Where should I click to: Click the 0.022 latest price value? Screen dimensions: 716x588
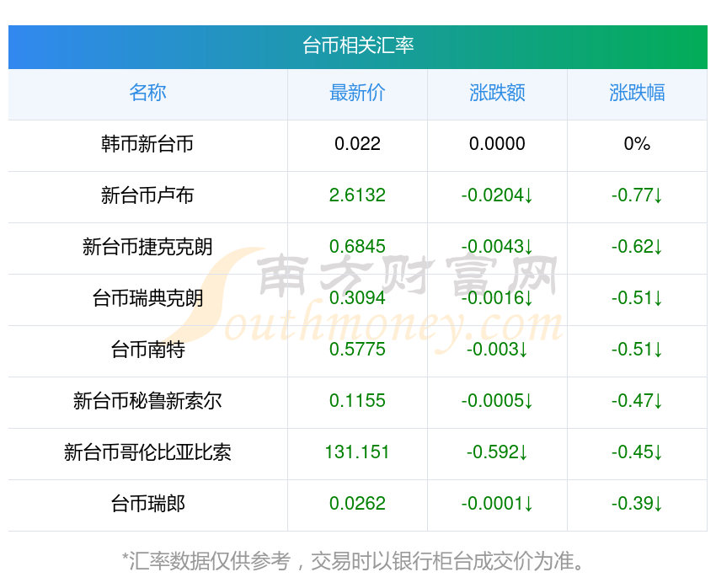point(357,144)
